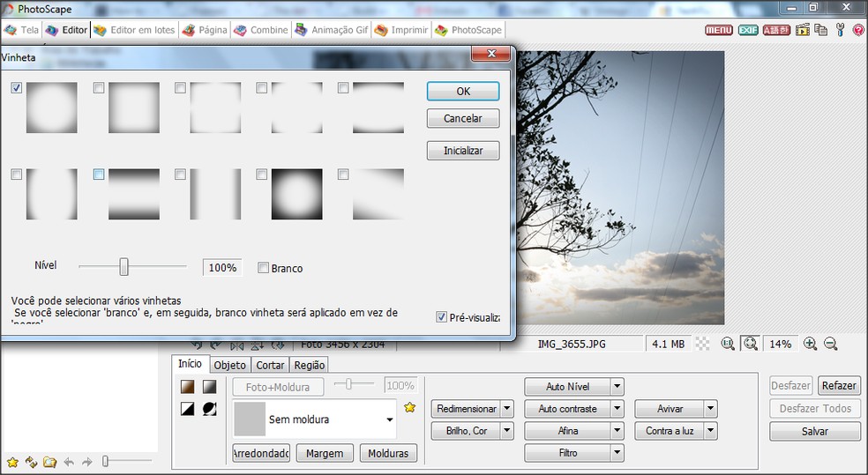This screenshot has height=475, width=868.
Task: Click the Nível slider handle
Action: pos(124,266)
